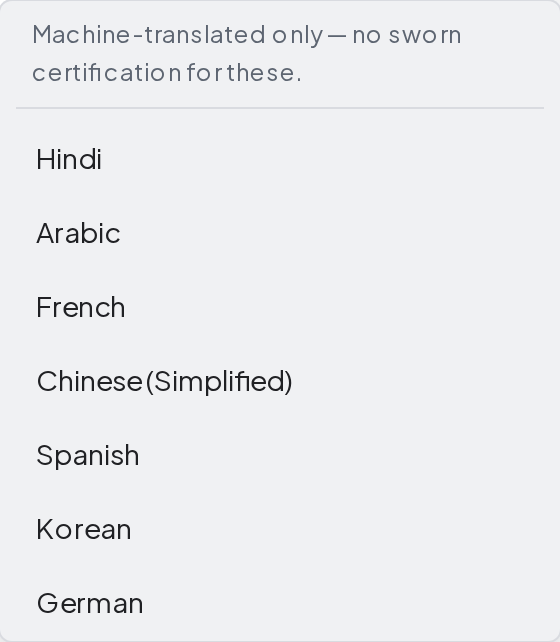The width and height of the screenshot is (560, 642).
Task: Click the Korean row between Spanish and German
Action: tap(280, 529)
